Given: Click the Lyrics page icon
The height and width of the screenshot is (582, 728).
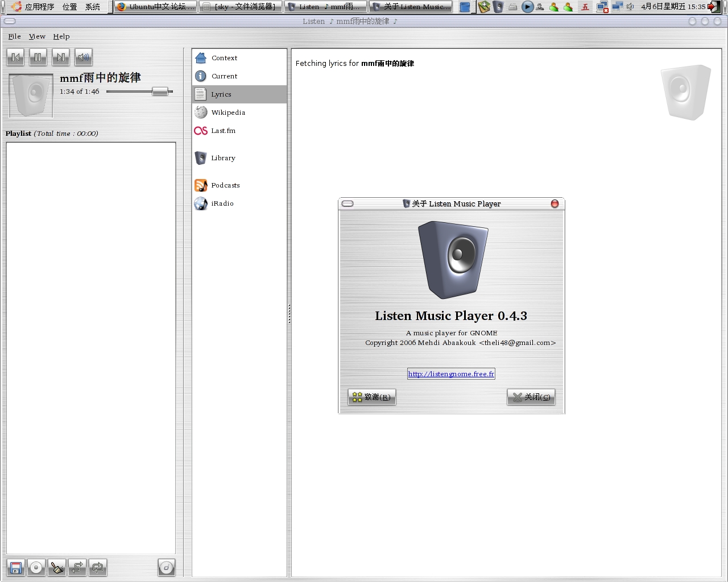Looking at the screenshot, I should pyautogui.click(x=201, y=94).
